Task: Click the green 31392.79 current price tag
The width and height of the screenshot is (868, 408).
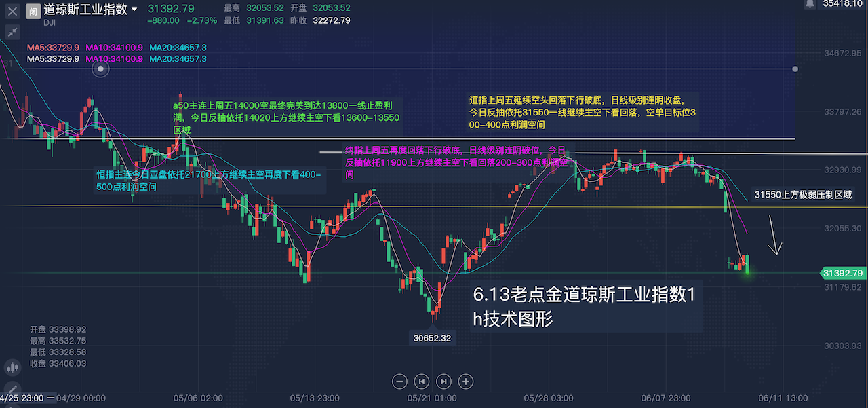Action: tap(843, 273)
